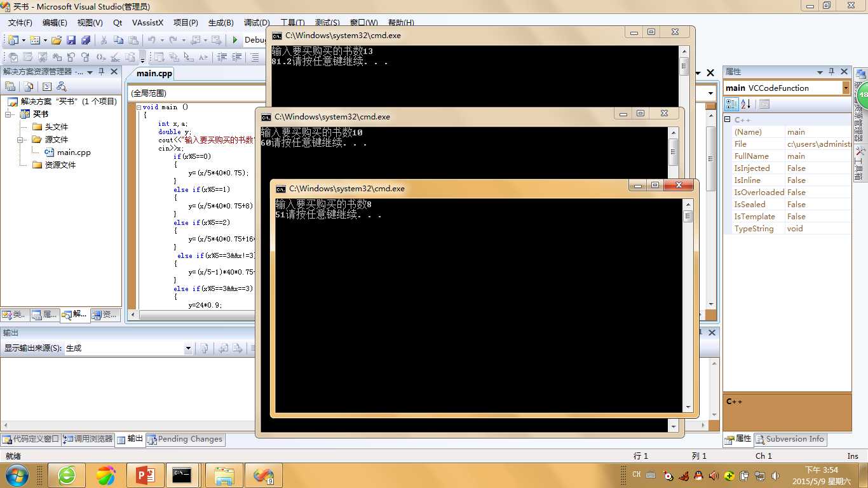This screenshot has height=488, width=868.
Task: Click the Redo arrow icon
Action: [x=173, y=40]
